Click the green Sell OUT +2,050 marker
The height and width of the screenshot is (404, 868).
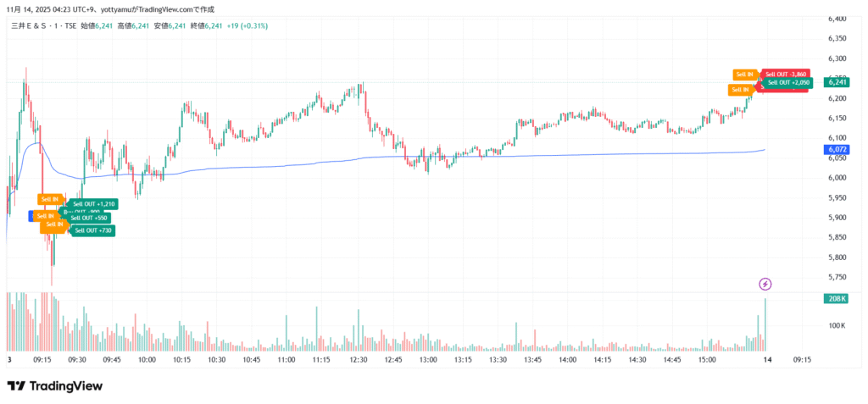coord(789,83)
